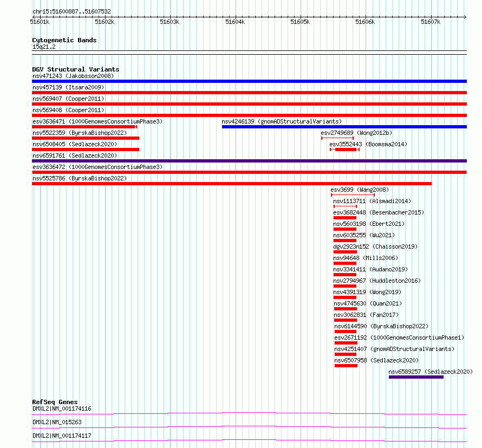This screenshot has height=448, width=482.
Task: Click the nsv569407 (Cooper2011) label
Action: [x=68, y=99]
